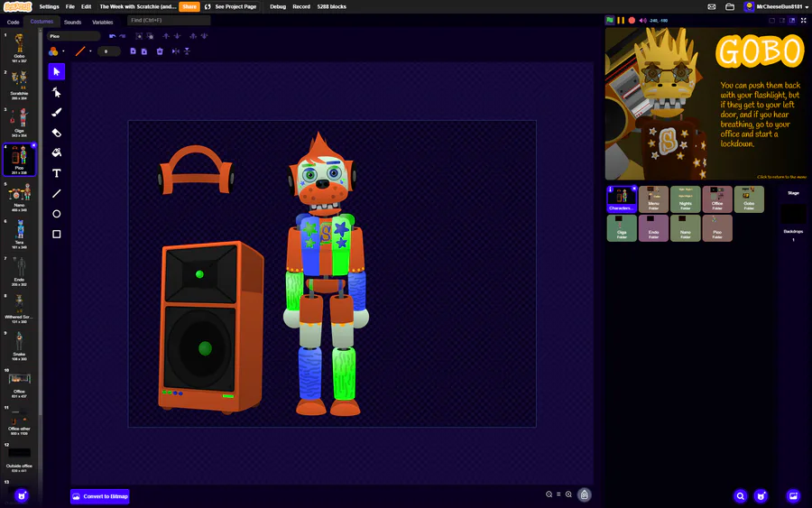Open the MrCheeseBun8181 account dropdown
The image size is (812, 508).
pos(776,6)
